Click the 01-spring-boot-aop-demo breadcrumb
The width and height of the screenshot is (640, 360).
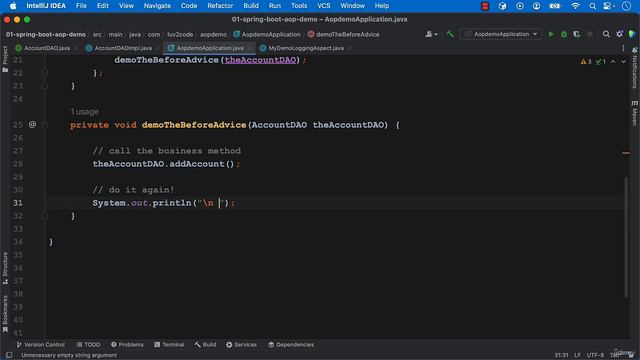(x=46, y=35)
